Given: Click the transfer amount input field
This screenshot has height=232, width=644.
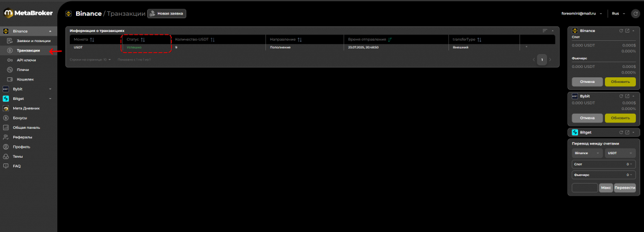Looking at the screenshot, I should [584, 187].
